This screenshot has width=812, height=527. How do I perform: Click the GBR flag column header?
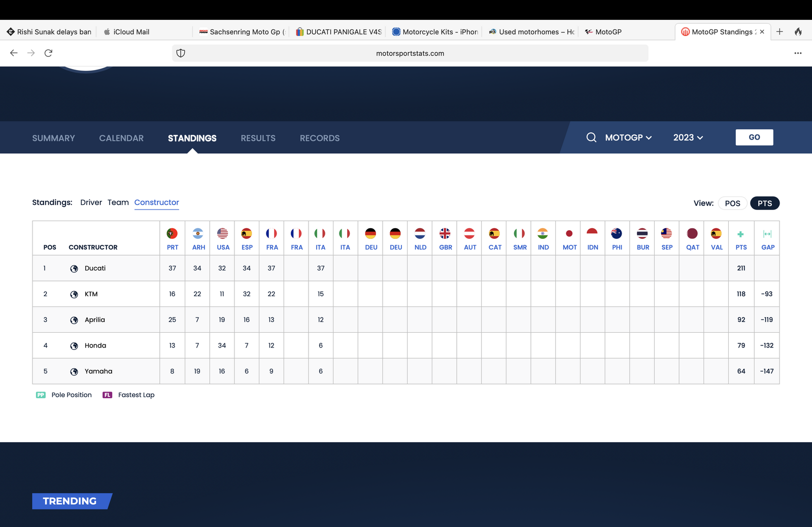[445, 234]
